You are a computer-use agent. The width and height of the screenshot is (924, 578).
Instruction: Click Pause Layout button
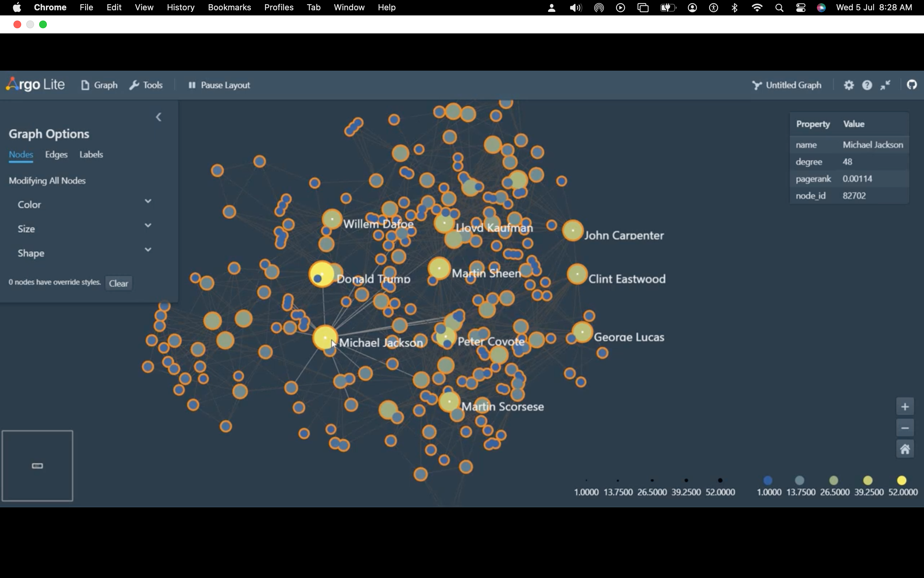219,85
